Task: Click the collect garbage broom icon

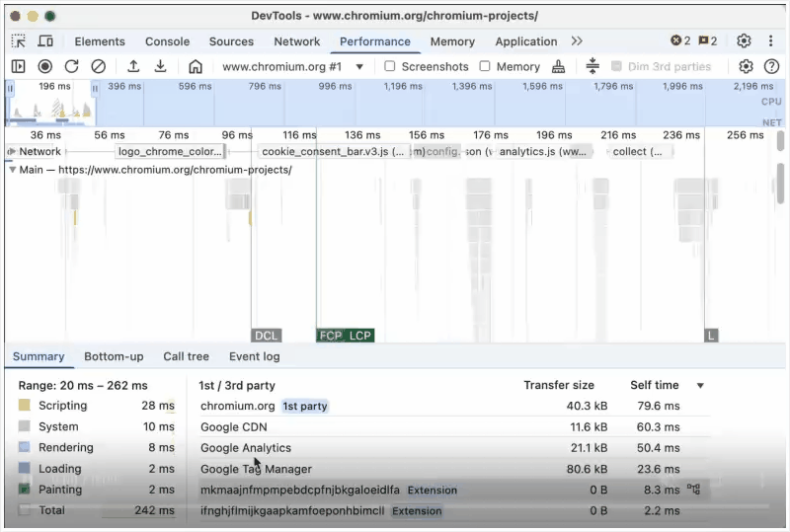Action: [x=558, y=66]
